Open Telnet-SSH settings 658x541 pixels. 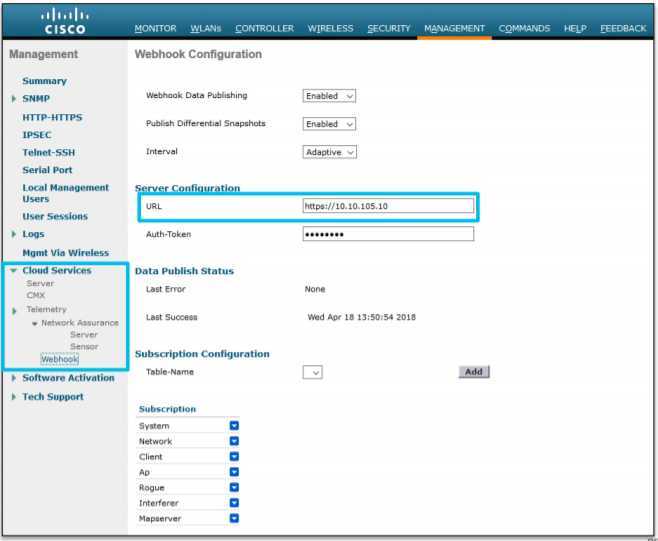tap(49, 153)
